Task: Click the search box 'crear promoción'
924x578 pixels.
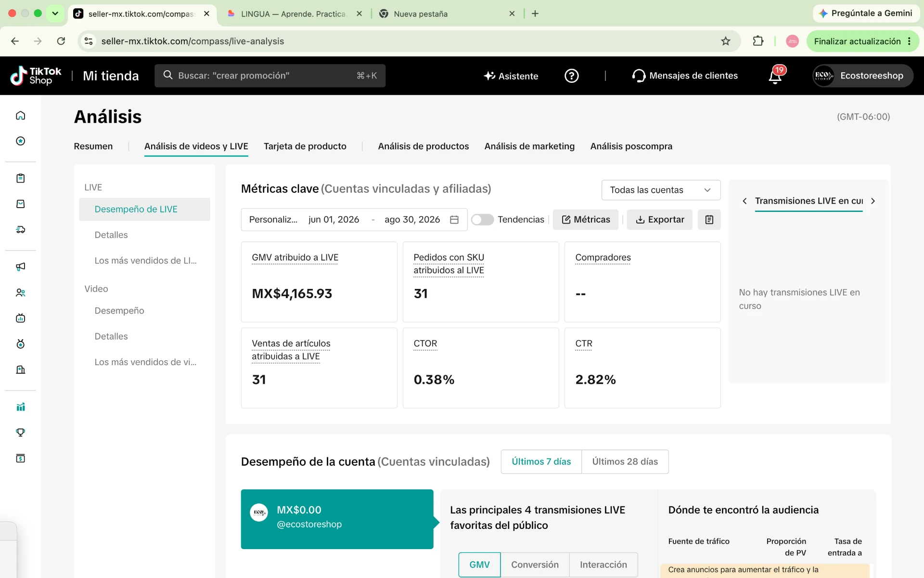Action: point(270,76)
